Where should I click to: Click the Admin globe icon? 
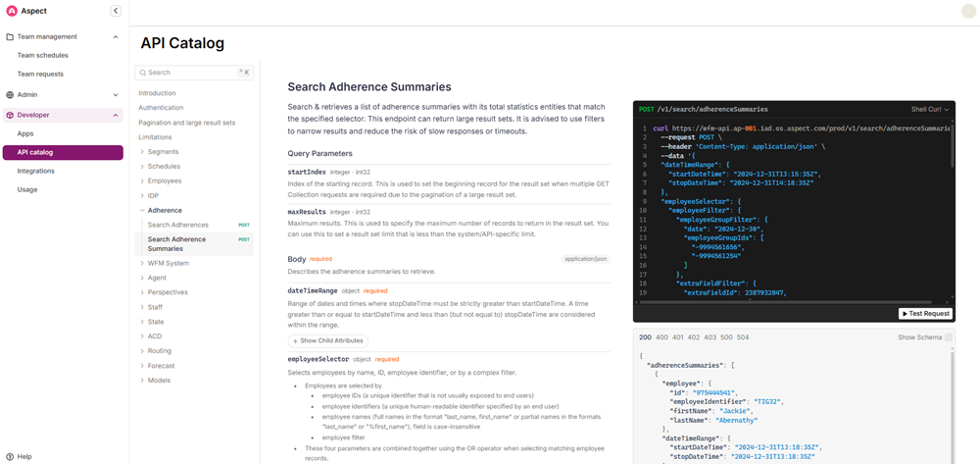10,95
